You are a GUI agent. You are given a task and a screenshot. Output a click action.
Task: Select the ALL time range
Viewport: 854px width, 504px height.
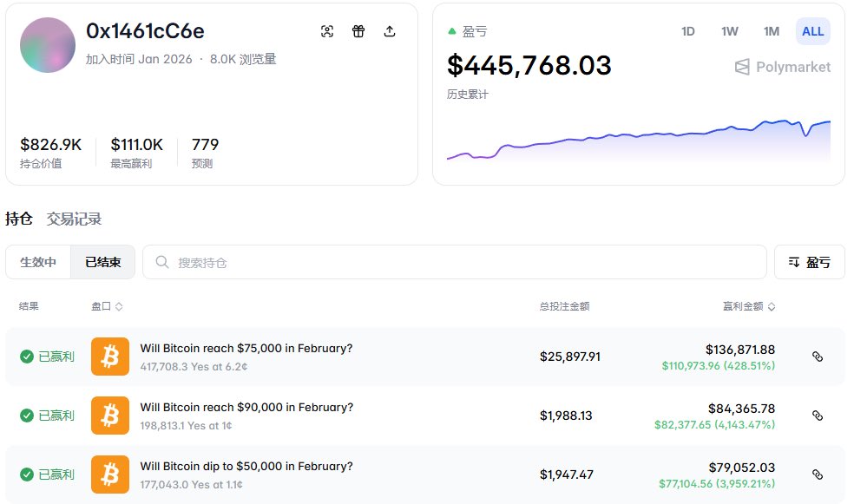click(812, 31)
